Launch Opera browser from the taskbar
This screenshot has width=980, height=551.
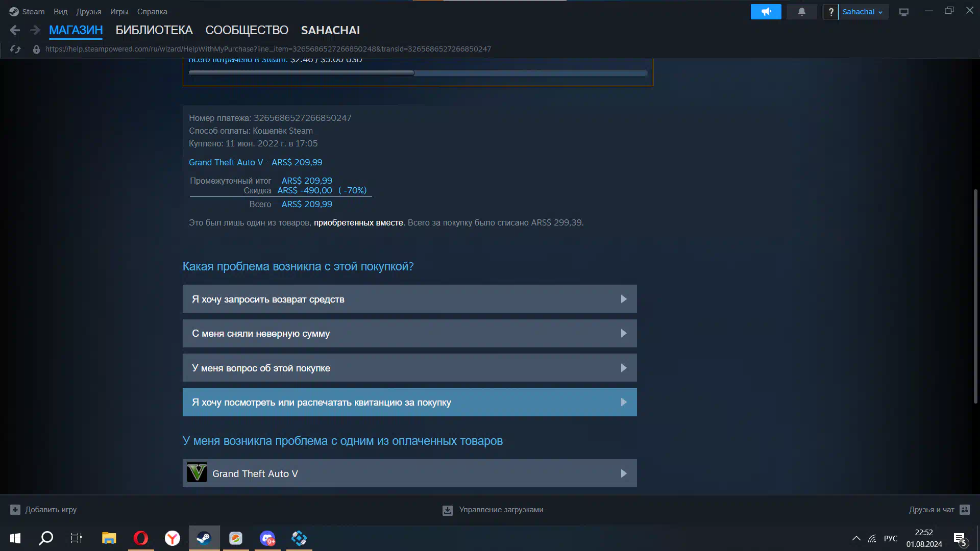point(141,538)
